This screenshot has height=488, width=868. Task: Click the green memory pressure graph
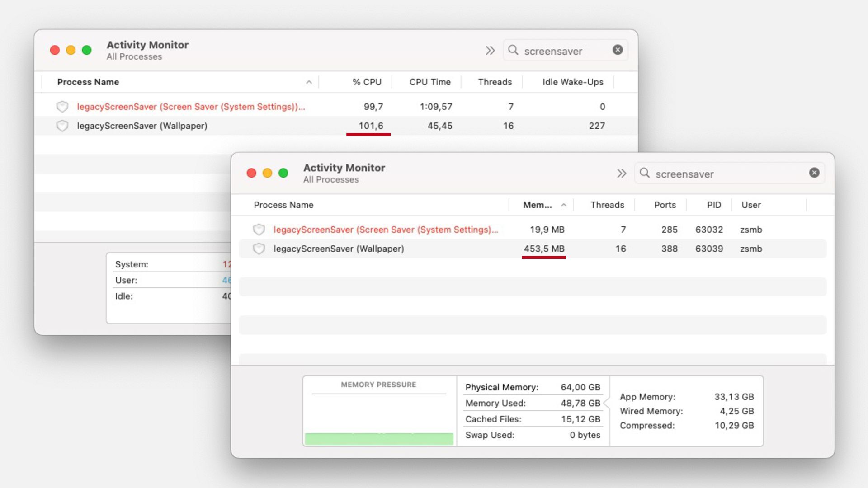pos(379,439)
